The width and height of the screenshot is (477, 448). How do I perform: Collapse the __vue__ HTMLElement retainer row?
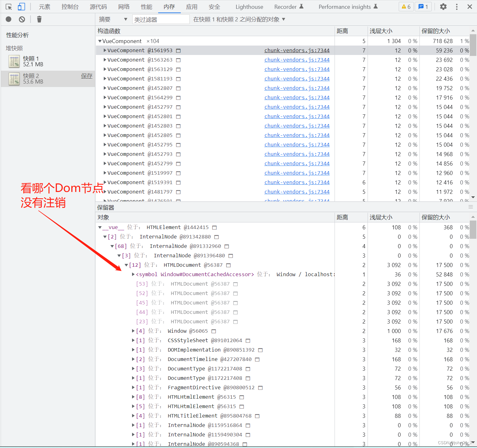tap(100, 227)
